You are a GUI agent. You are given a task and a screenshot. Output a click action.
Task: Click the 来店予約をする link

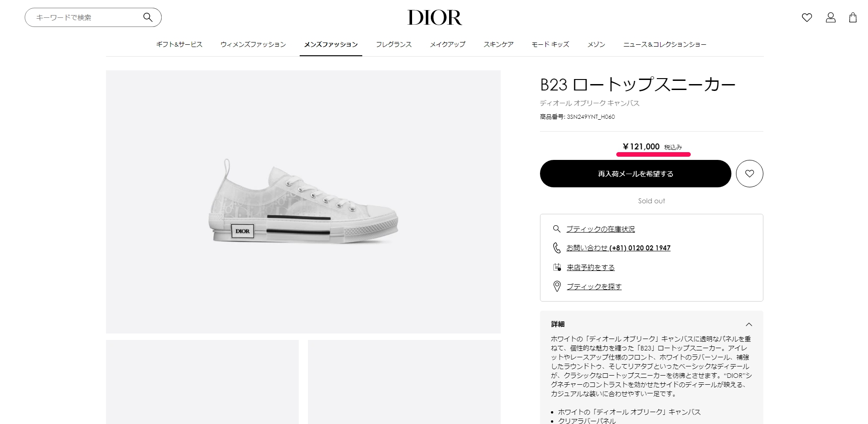(x=591, y=267)
